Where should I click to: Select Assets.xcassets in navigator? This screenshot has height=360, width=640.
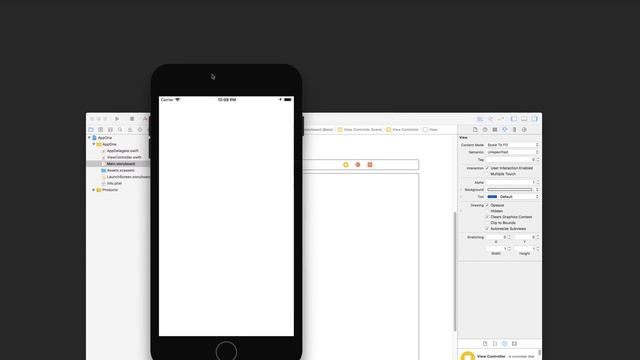coord(121,171)
